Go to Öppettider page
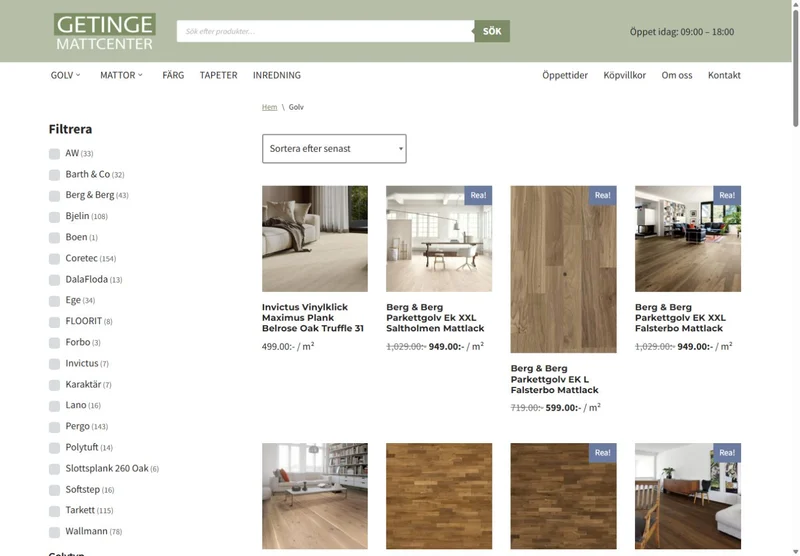The height and width of the screenshot is (556, 800). 565,75
